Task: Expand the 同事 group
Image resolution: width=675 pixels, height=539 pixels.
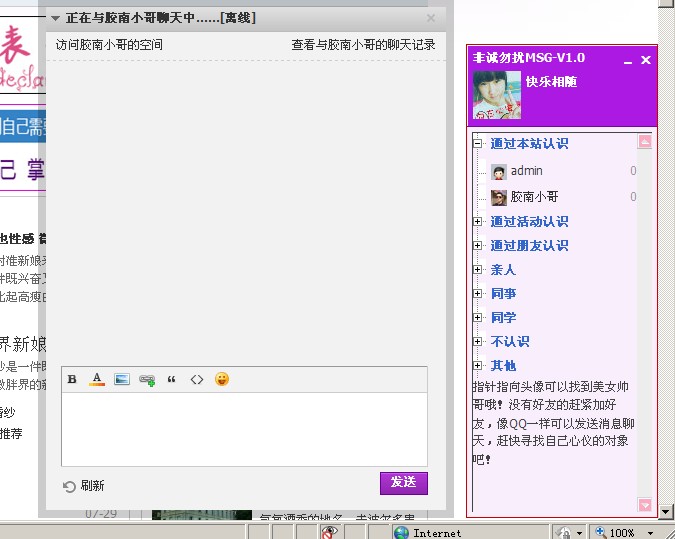Action: (x=477, y=294)
